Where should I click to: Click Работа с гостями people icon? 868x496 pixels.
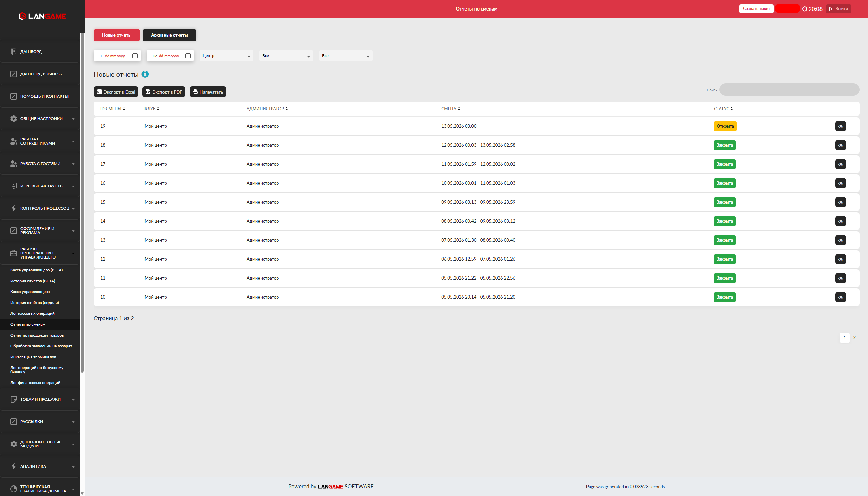tap(13, 164)
